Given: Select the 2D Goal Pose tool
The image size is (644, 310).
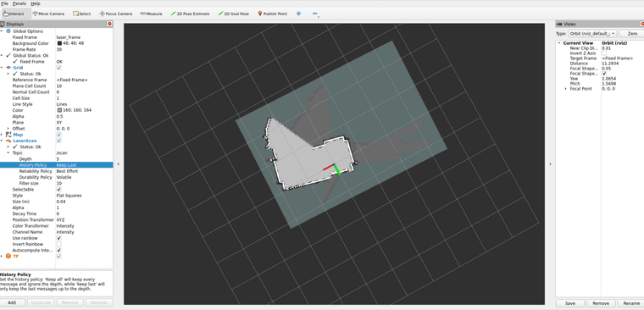Looking at the screenshot, I should [x=233, y=14].
